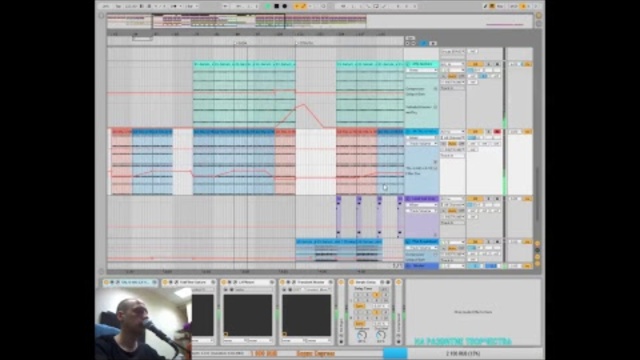
Task: Jump to the previous locator arrow
Action: (407, 43)
